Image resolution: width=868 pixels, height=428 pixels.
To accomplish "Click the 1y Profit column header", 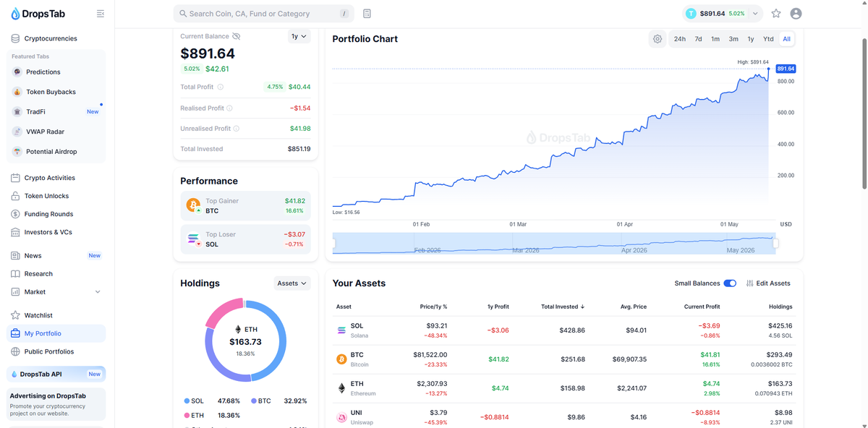I will [x=497, y=307].
